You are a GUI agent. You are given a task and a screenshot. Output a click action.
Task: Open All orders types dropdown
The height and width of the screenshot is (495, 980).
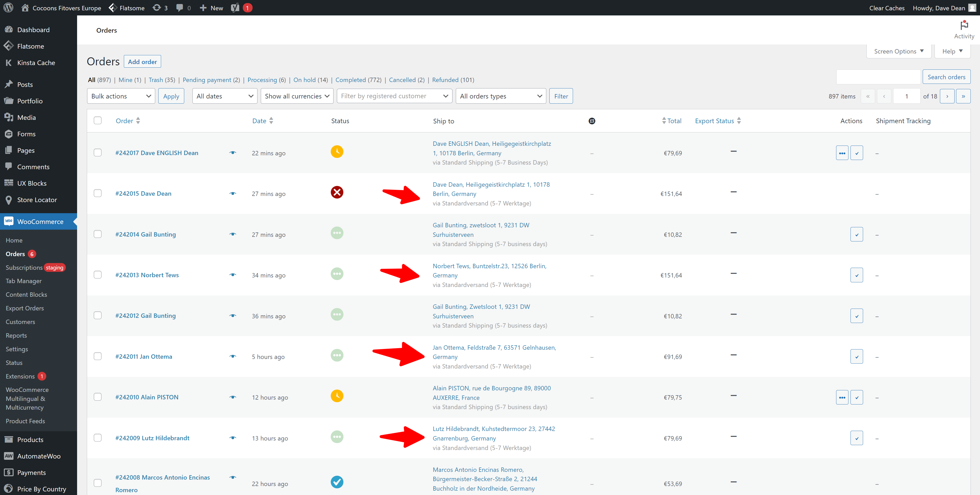pyautogui.click(x=501, y=96)
